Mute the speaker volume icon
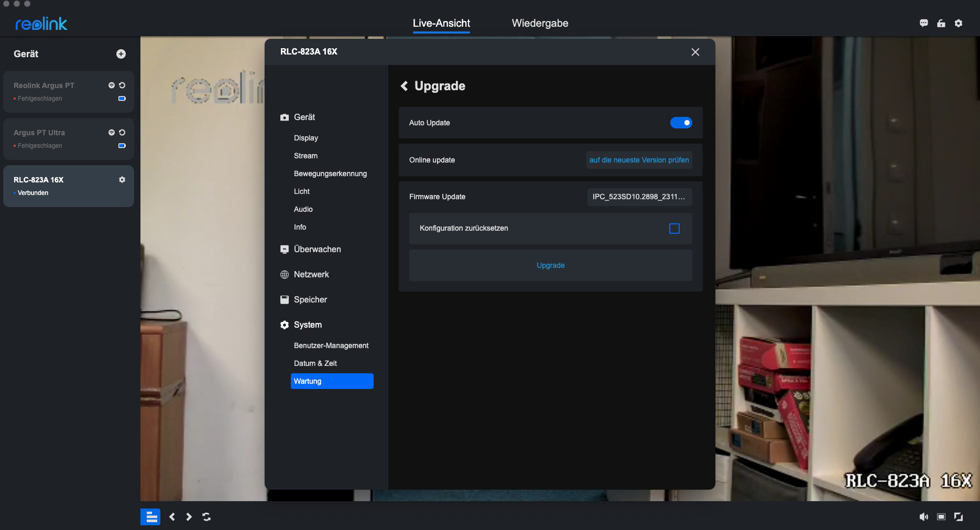 point(924,517)
